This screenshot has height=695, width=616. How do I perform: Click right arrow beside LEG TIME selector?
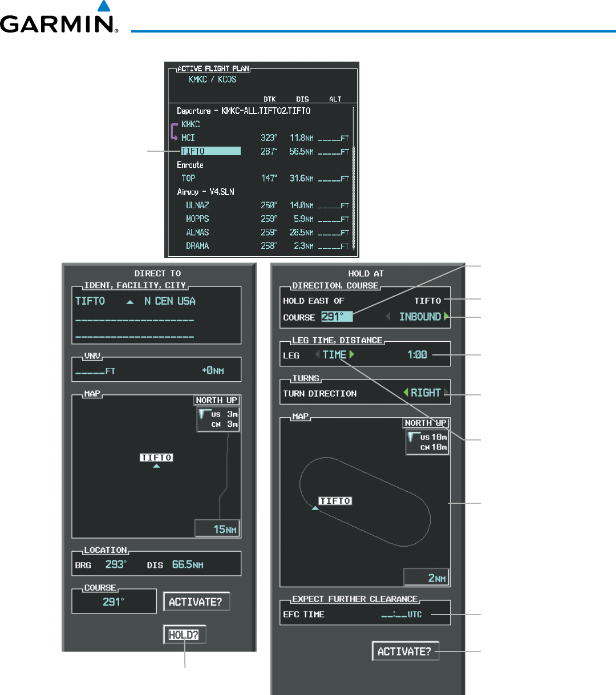point(352,355)
